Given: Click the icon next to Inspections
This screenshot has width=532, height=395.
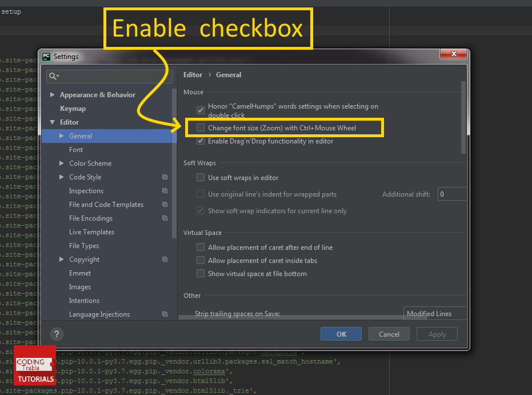Looking at the screenshot, I should coord(165,190).
